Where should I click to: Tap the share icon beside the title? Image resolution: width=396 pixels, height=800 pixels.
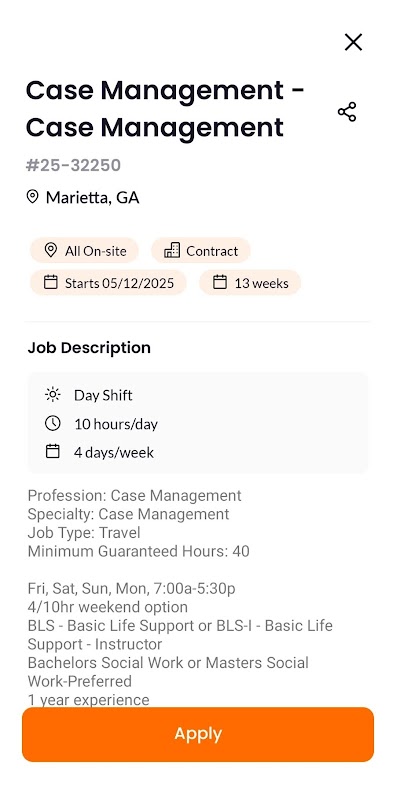tap(347, 112)
